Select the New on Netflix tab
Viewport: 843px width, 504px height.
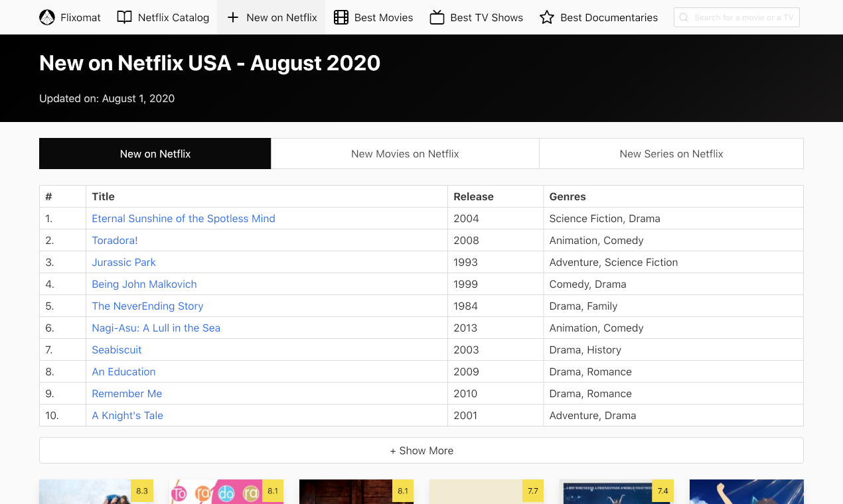[x=155, y=153]
